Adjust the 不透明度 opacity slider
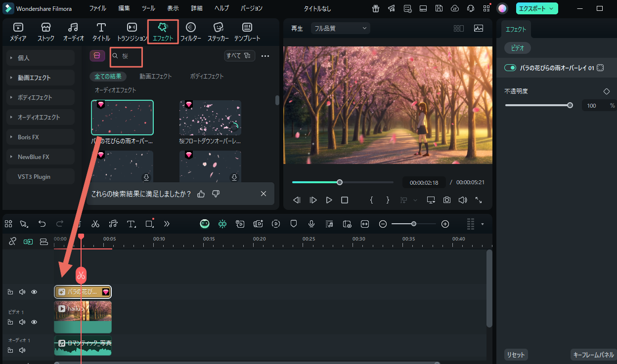Screen dimensions: 617x364 [x=538, y=105]
